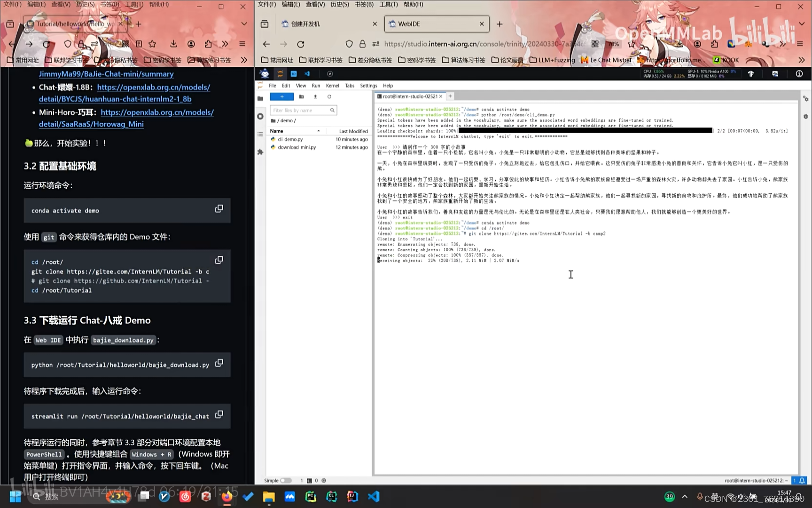Select the WebIDE browser tab
812x508 pixels.
(437, 24)
